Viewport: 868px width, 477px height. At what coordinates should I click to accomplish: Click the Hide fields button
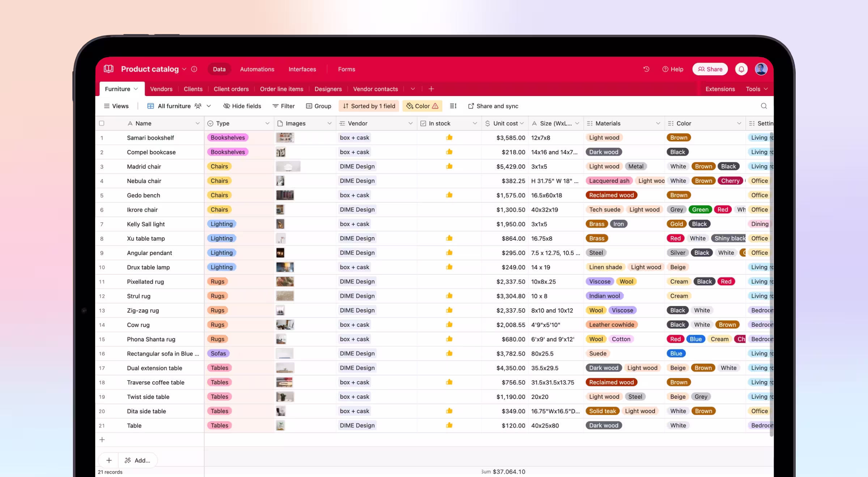(242, 106)
